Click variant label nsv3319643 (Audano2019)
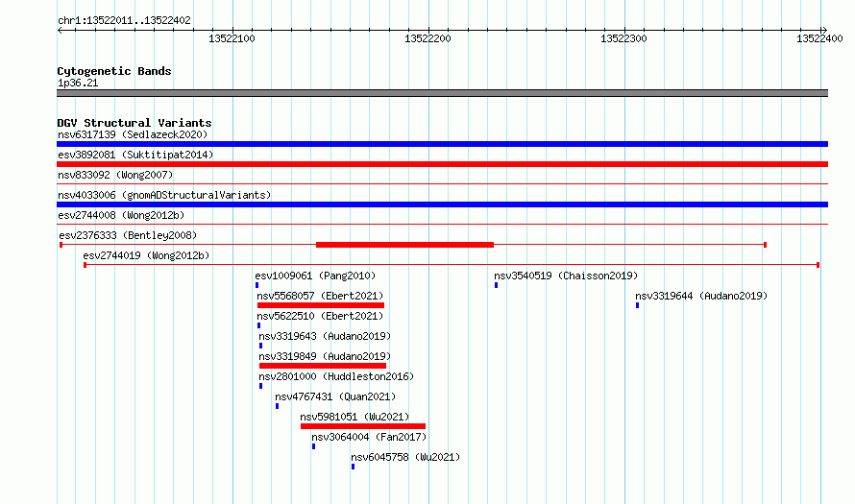Image resolution: width=855 pixels, height=504 pixels. tap(325, 336)
